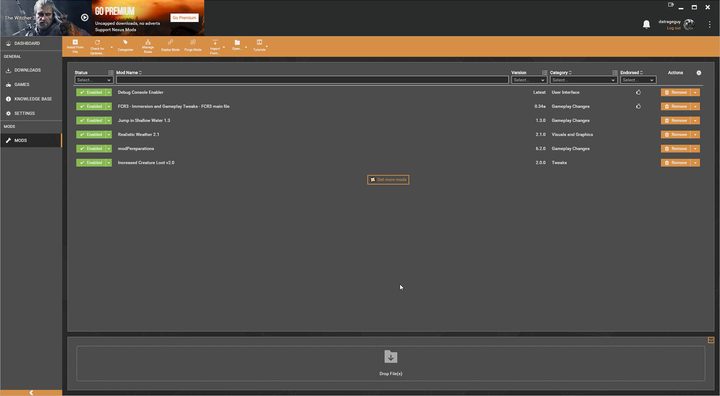
Task: Endorse FCR3 mod thumbs-up icon
Action: pyautogui.click(x=638, y=106)
